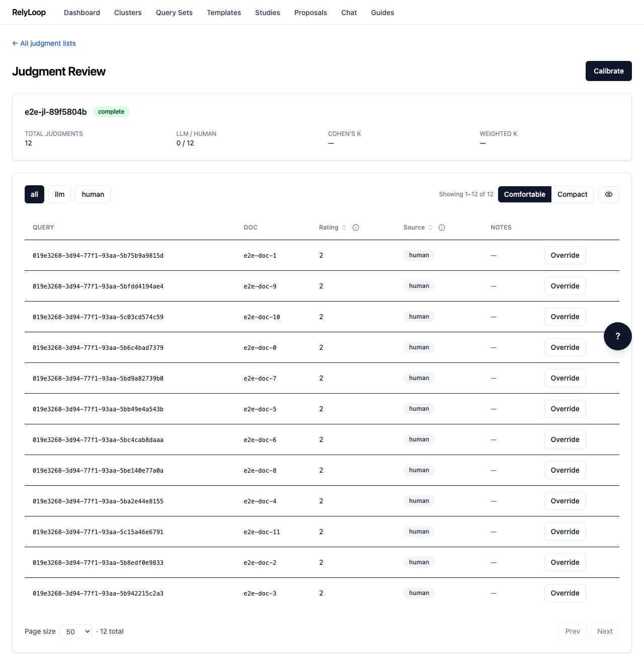Click the back arrow All judgment lists link

pos(44,43)
